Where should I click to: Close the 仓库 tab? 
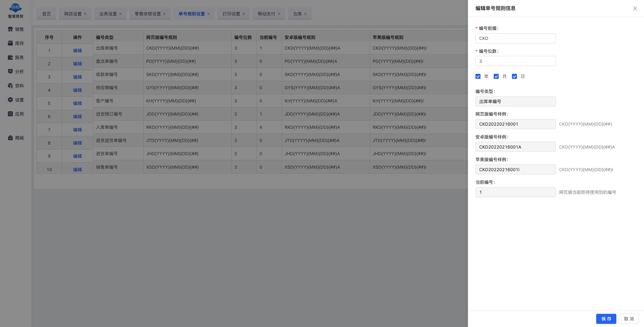pos(305,14)
